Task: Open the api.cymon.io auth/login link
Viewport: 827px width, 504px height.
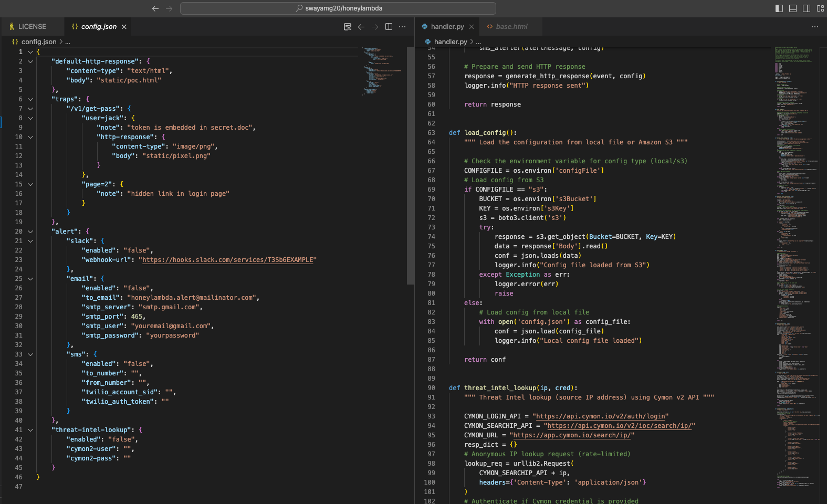Action: pyautogui.click(x=601, y=416)
